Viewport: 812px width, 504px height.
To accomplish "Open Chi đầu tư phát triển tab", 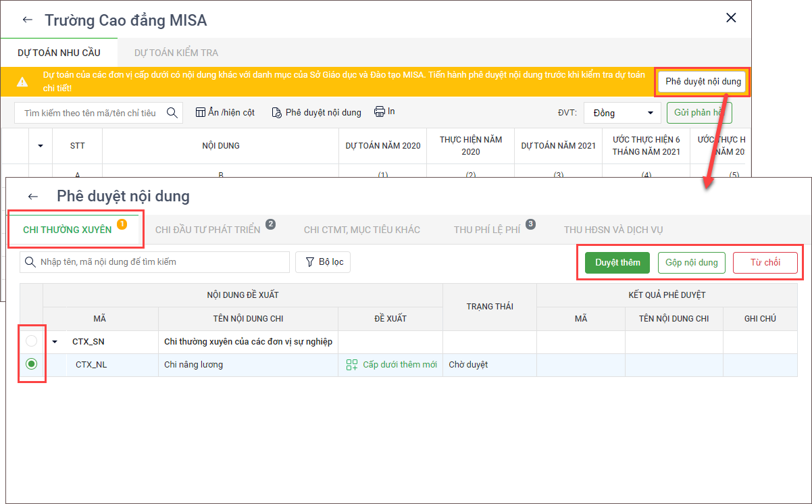I will (207, 230).
